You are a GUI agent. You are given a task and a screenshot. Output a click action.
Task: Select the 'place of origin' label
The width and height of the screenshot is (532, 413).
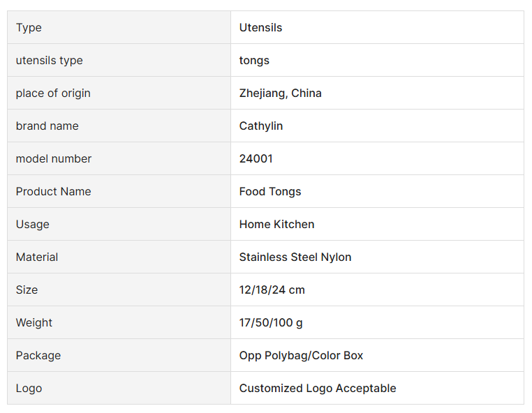pyautogui.click(x=53, y=93)
